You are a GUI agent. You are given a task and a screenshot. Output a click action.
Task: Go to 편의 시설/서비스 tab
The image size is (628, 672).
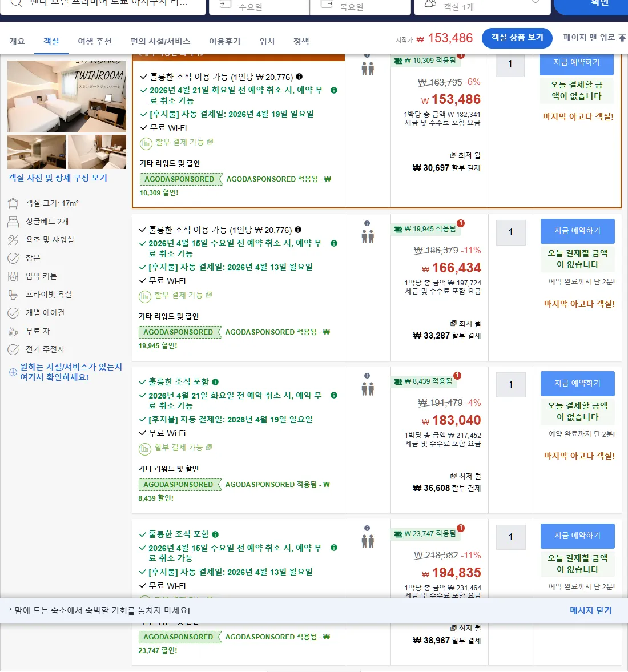[160, 41]
